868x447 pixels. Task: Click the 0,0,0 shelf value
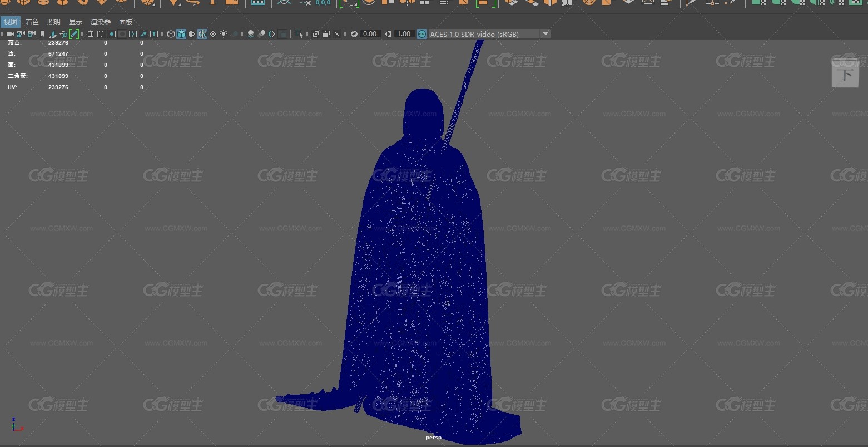(323, 3)
